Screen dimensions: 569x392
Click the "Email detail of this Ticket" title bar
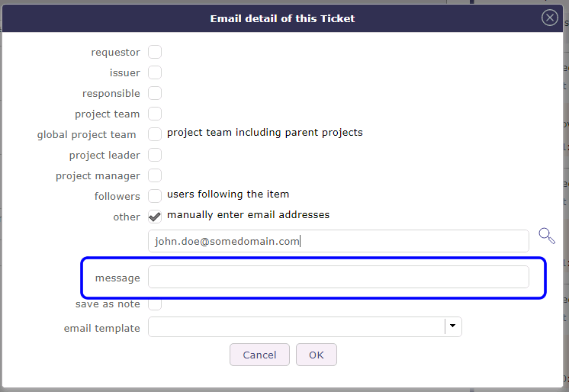282,18
